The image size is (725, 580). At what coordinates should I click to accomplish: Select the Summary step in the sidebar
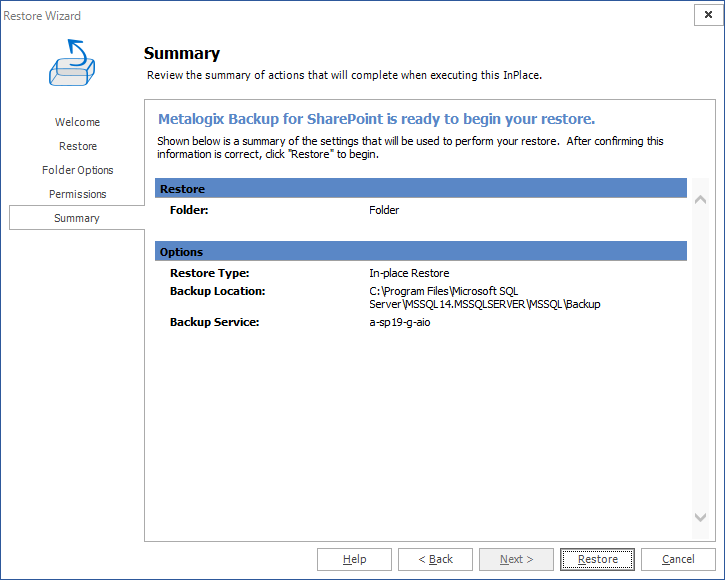(x=77, y=218)
